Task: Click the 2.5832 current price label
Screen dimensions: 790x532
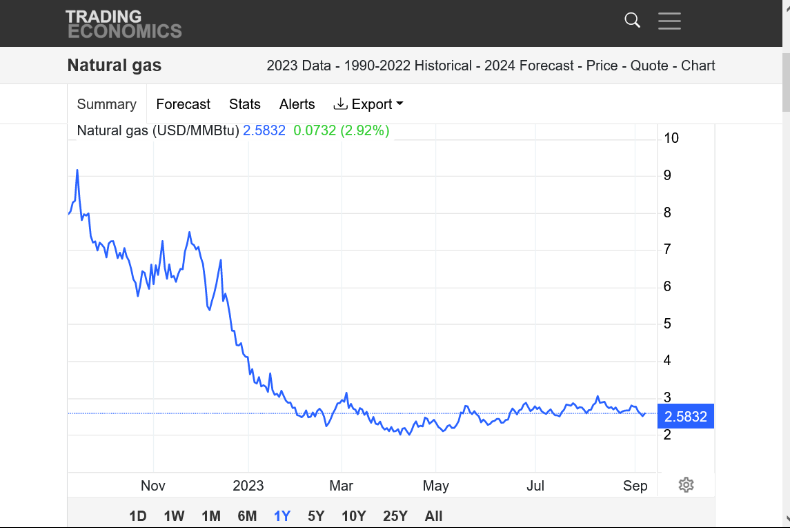Action: click(685, 416)
